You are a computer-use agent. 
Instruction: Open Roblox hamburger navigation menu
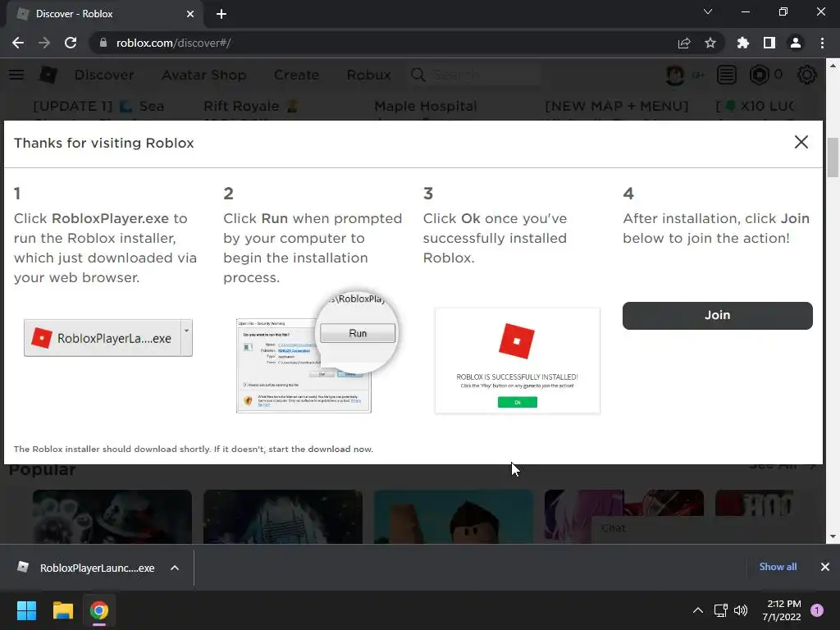pos(16,75)
